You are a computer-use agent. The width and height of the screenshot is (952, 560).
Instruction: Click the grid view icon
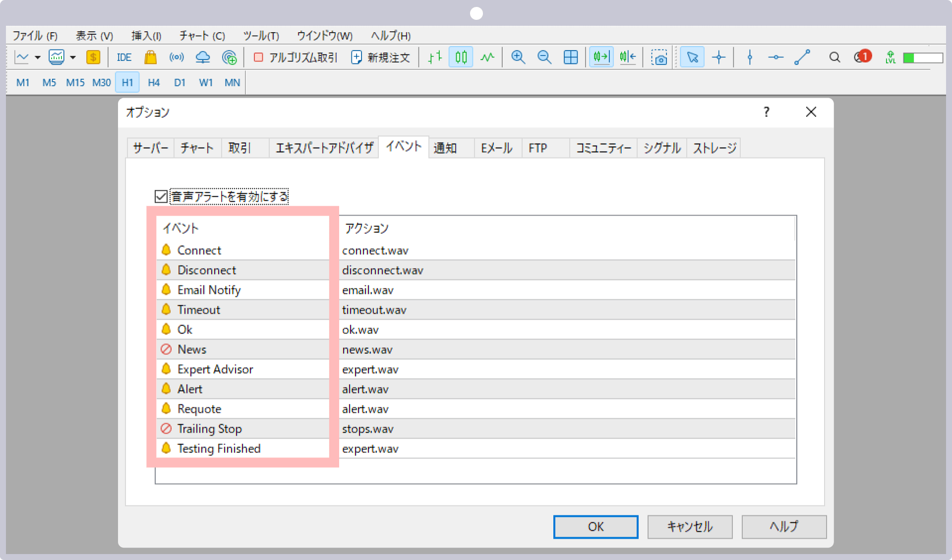[570, 58]
